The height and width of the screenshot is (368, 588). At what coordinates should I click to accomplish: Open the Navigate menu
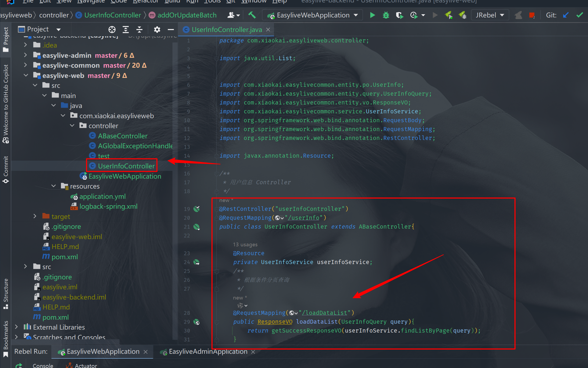coord(91,2)
